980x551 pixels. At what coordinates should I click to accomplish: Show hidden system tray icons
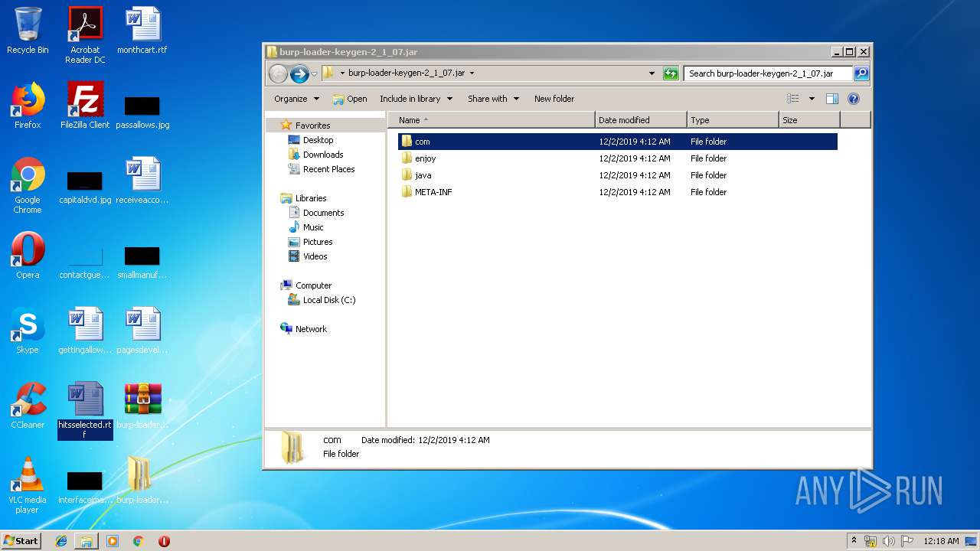pyautogui.click(x=854, y=541)
